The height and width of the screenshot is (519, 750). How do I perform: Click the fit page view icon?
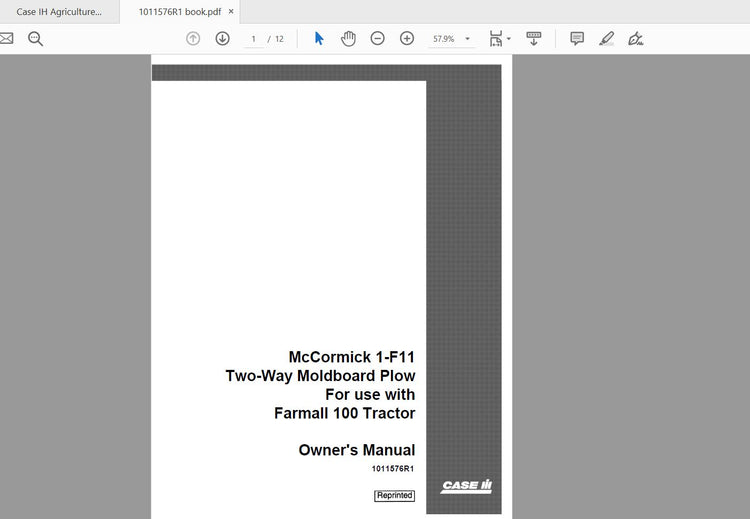pos(496,38)
